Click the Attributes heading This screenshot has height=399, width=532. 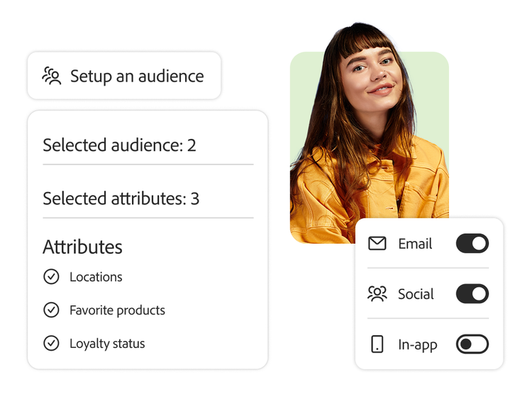coord(82,247)
